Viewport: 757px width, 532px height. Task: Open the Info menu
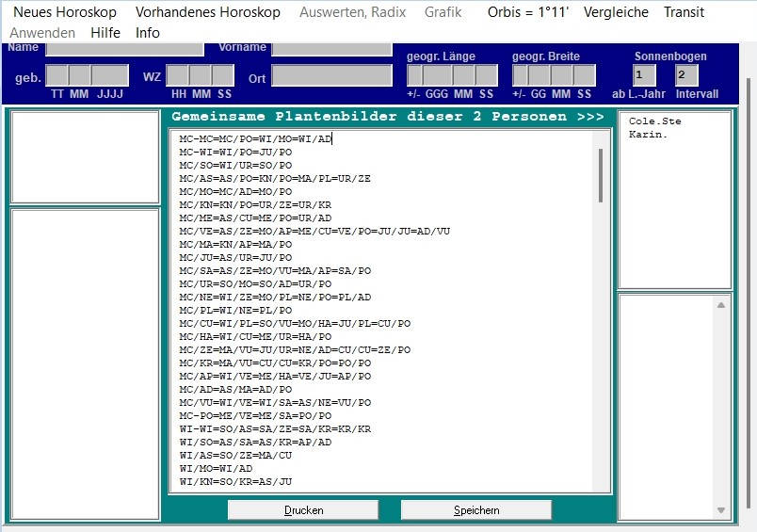[x=148, y=32]
